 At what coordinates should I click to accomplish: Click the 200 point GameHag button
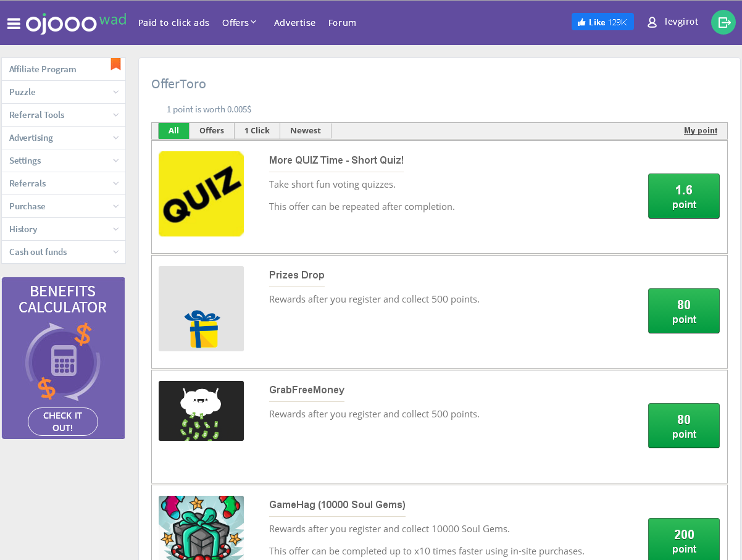(684, 539)
